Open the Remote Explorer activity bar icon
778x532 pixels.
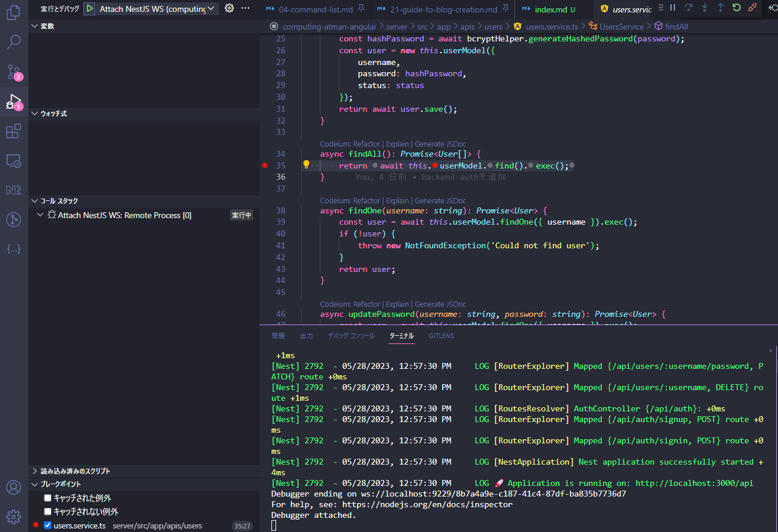[x=14, y=160]
